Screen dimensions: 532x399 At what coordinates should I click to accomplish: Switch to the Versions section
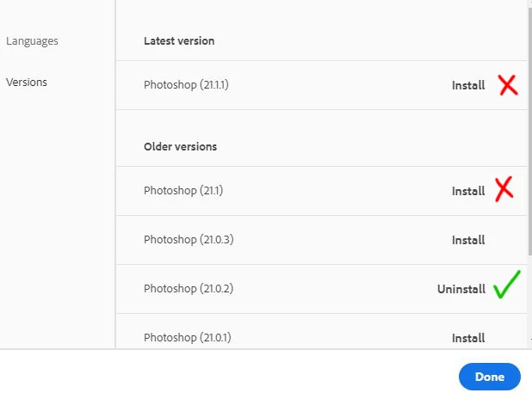point(27,83)
